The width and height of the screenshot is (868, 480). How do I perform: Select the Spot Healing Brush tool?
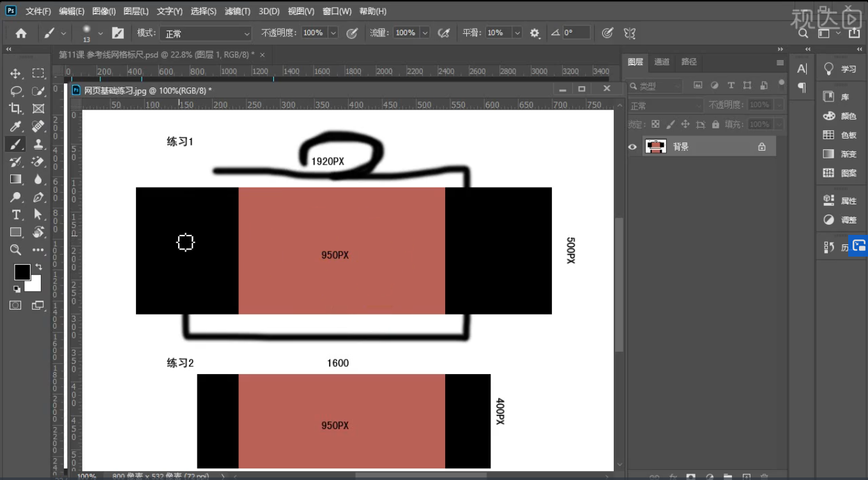tap(38, 126)
